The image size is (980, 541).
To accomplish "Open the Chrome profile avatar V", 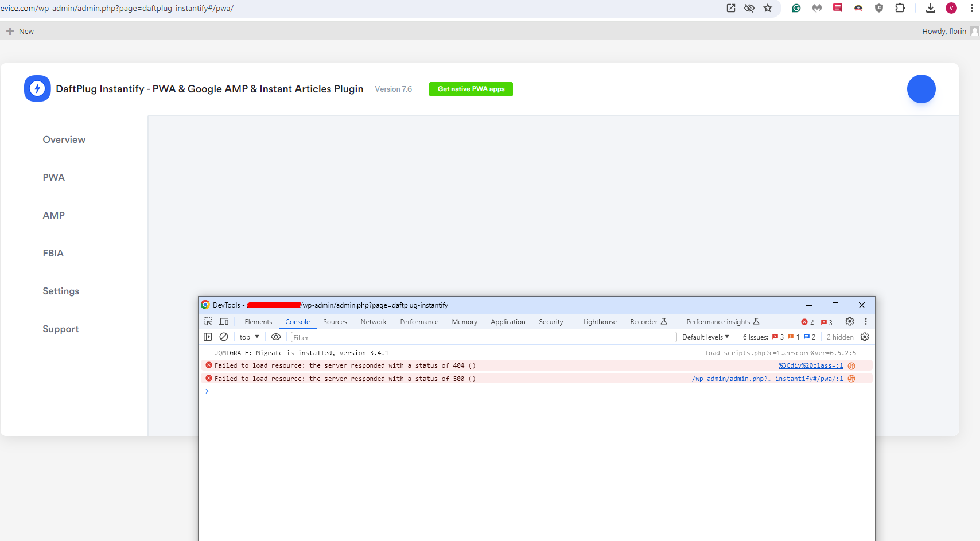I will tap(951, 8).
